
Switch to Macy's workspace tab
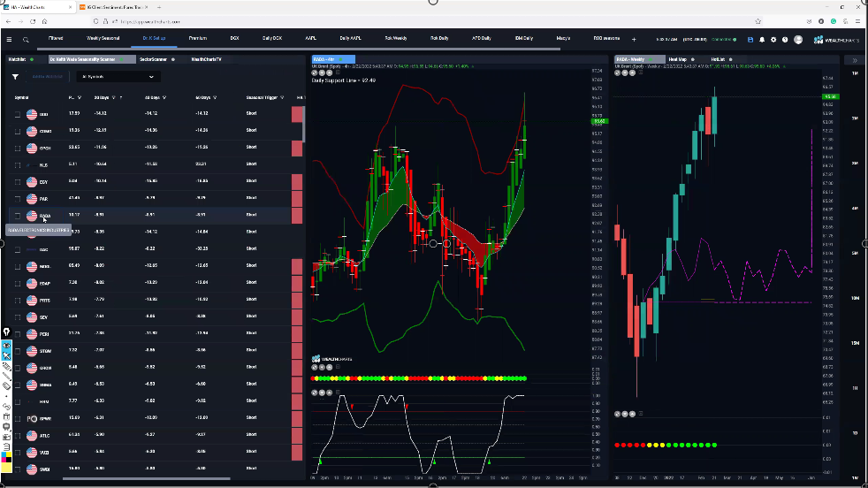(564, 38)
